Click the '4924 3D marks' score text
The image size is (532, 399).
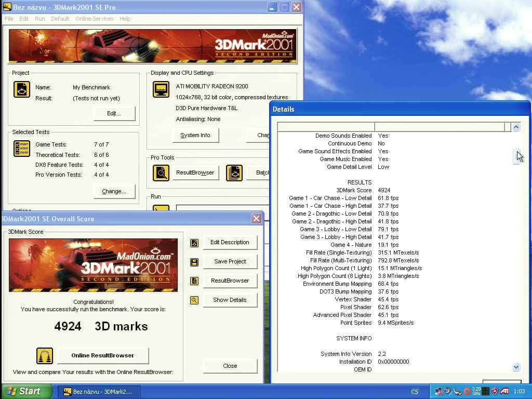[x=101, y=326]
